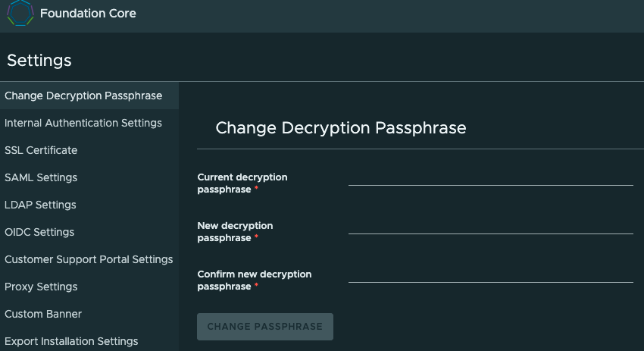
Task: Click the New decryption passphrase label
Action: coord(235,232)
